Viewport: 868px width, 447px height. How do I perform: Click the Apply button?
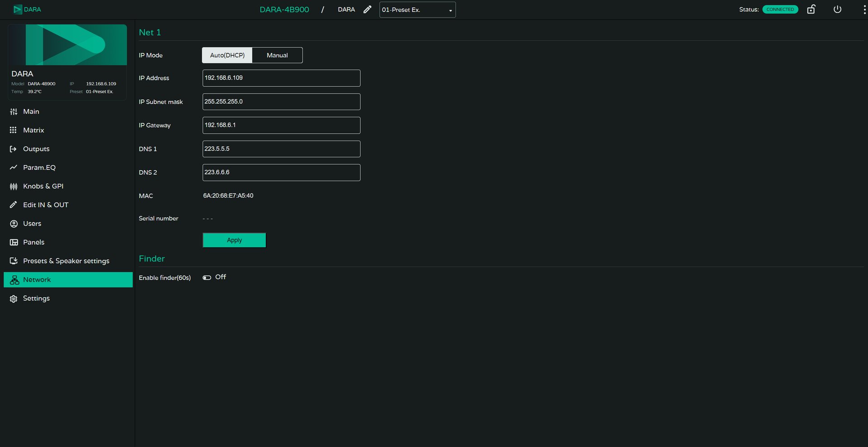pos(234,240)
